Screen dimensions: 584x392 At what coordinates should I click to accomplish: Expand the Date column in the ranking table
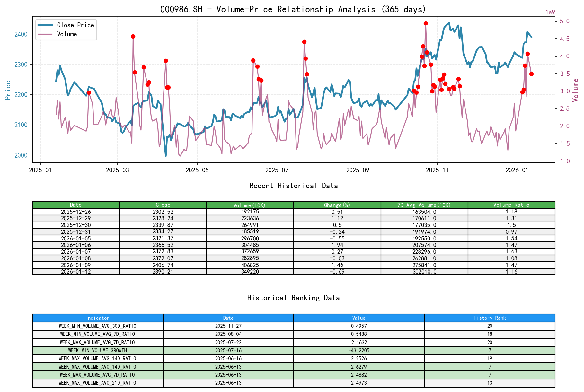tap(228, 318)
